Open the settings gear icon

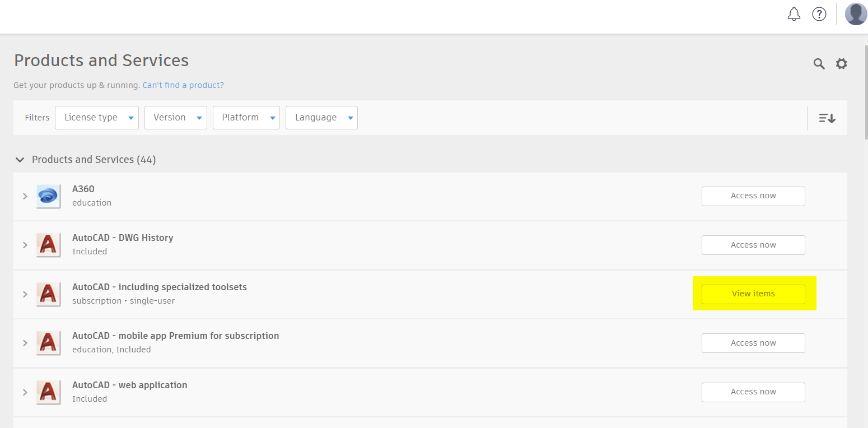[841, 64]
